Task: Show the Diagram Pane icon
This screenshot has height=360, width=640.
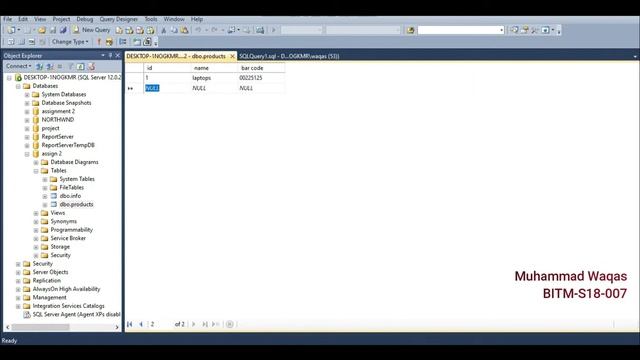Action: 11,42
